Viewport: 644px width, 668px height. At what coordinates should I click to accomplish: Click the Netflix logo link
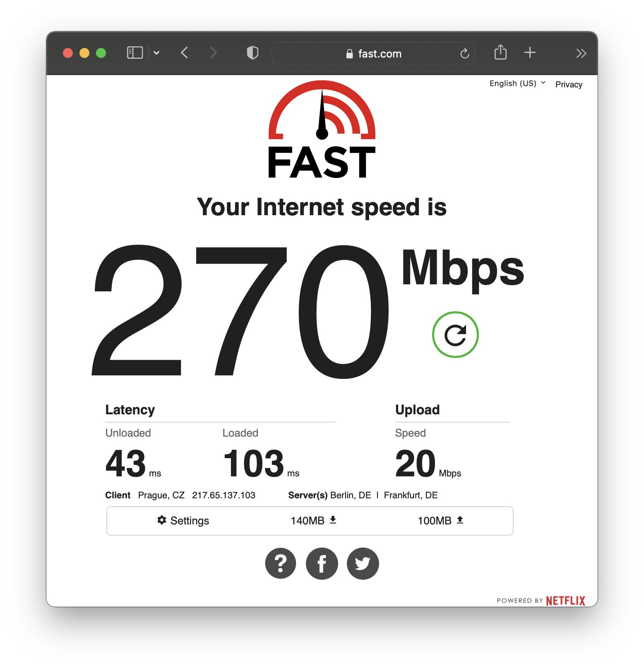(565, 601)
